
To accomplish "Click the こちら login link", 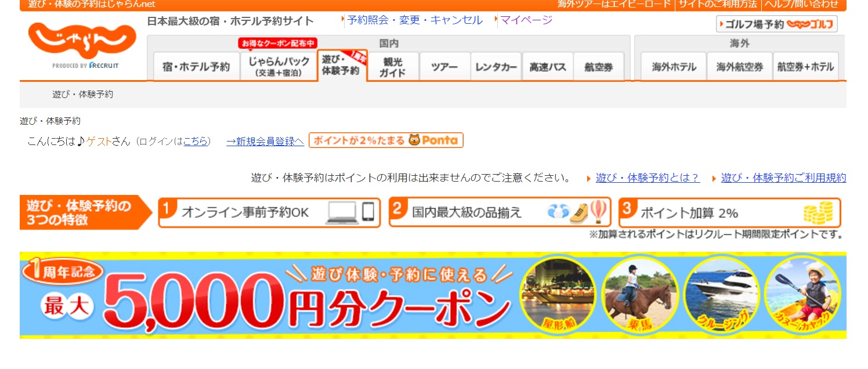I will (196, 141).
